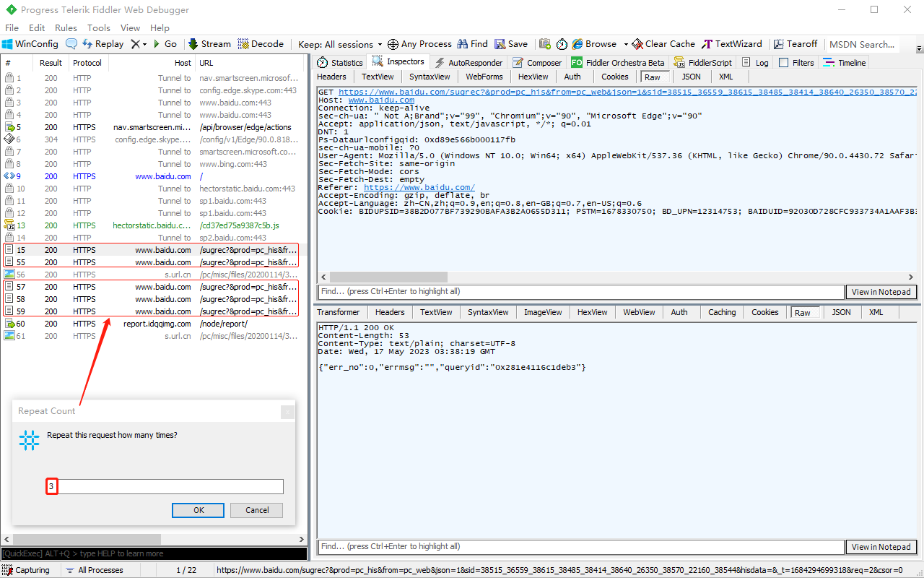Click the request pane Find input
This screenshot has width=924, height=578.
coord(581,292)
